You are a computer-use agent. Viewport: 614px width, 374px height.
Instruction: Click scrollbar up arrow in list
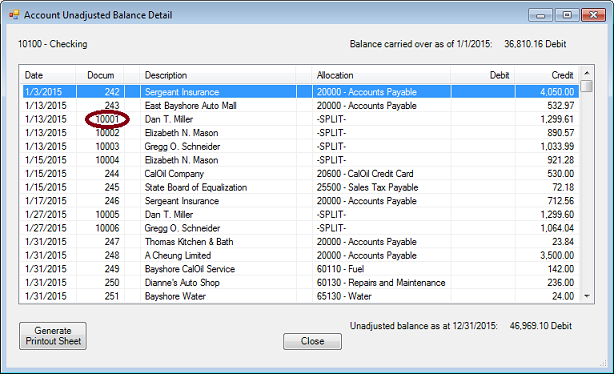[587, 73]
